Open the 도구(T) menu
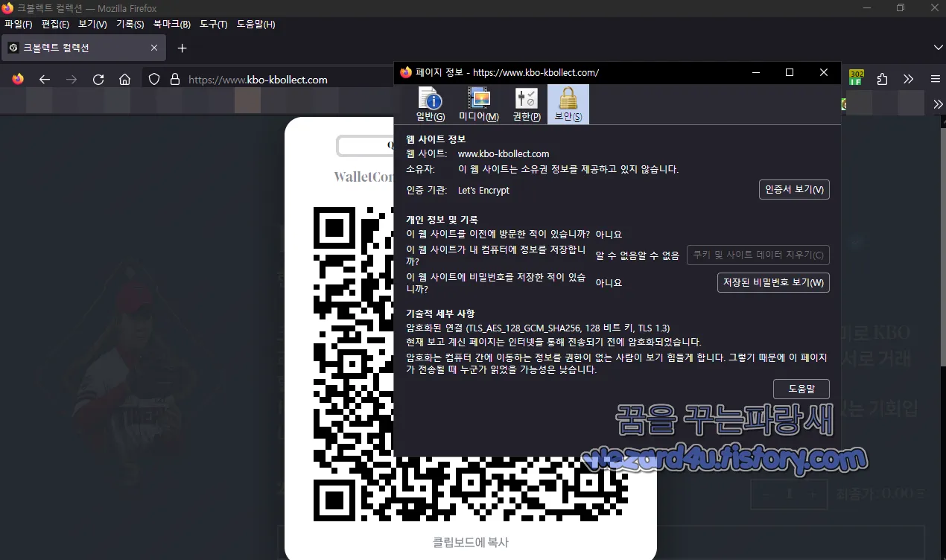This screenshot has height=560, width=946. click(214, 25)
